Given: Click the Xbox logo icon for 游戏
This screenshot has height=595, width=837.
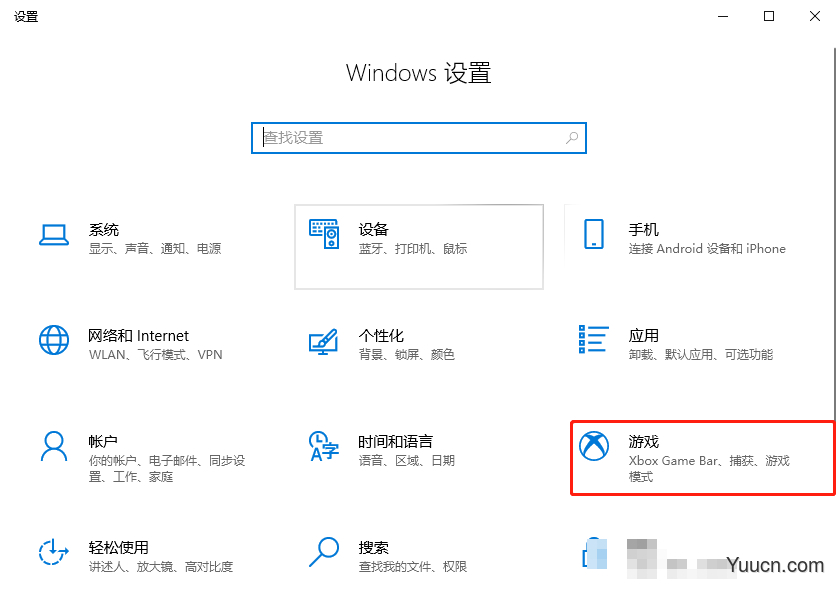Looking at the screenshot, I should [594, 447].
